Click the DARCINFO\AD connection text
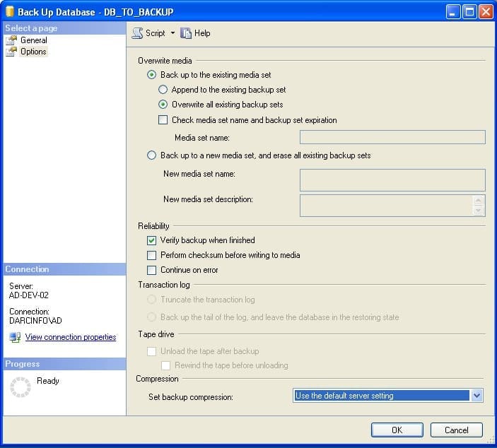This screenshot has width=497, height=448. 35,320
